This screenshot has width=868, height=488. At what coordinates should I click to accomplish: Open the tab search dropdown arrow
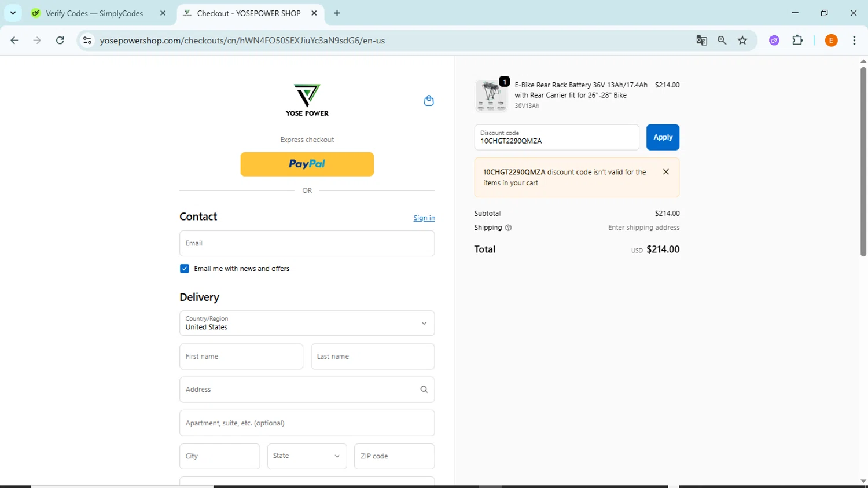(x=13, y=13)
